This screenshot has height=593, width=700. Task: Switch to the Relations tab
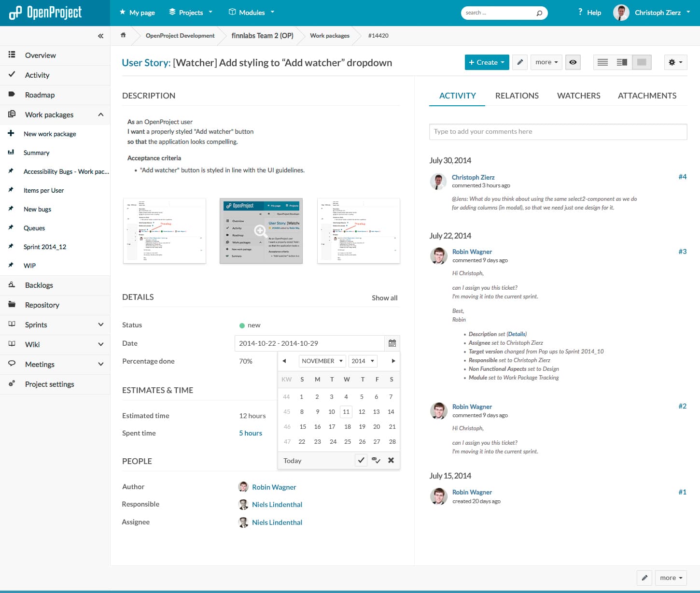(517, 96)
